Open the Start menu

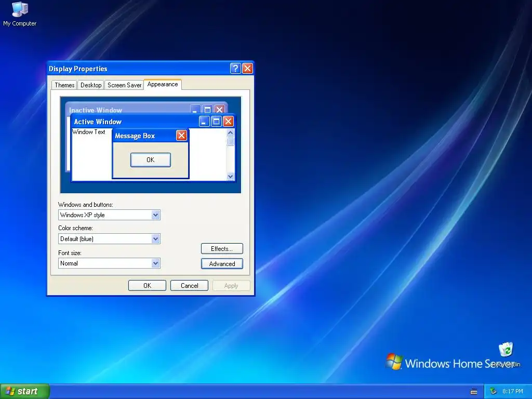(x=24, y=391)
